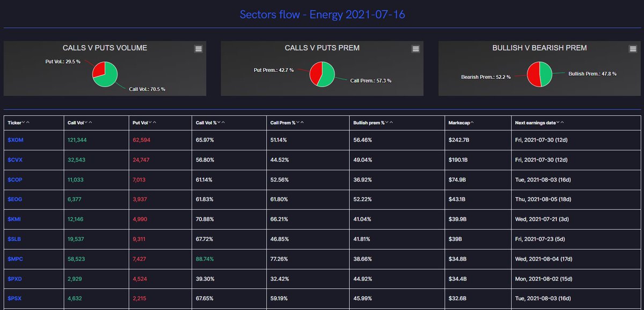
Task: Open Calls v Puts Prem chart menu
Action: 415,49
